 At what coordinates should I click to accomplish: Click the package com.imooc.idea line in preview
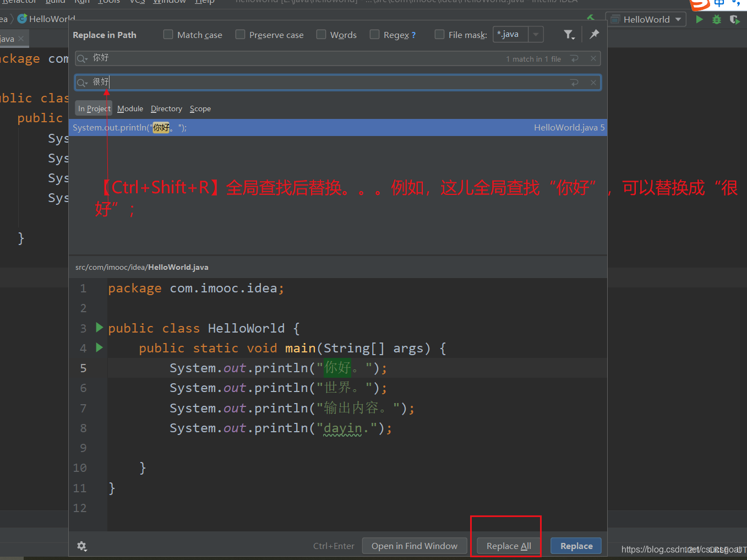pos(196,288)
